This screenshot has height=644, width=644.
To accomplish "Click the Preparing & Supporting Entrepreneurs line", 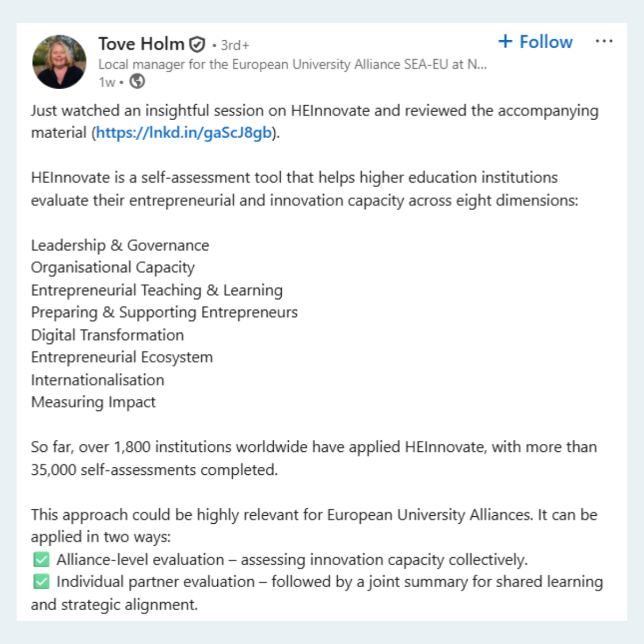I will point(164,313).
